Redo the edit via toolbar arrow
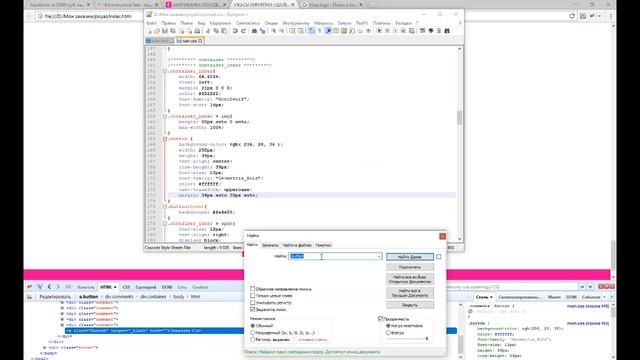Viewport: 640px width, 360px height. pyautogui.click(x=243, y=31)
